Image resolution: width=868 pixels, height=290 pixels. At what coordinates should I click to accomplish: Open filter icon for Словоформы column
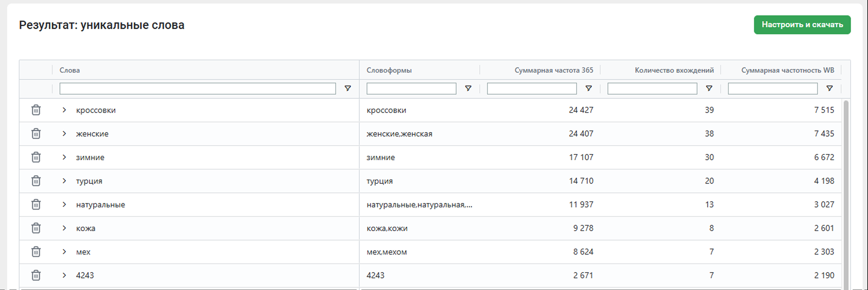[x=468, y=88]
